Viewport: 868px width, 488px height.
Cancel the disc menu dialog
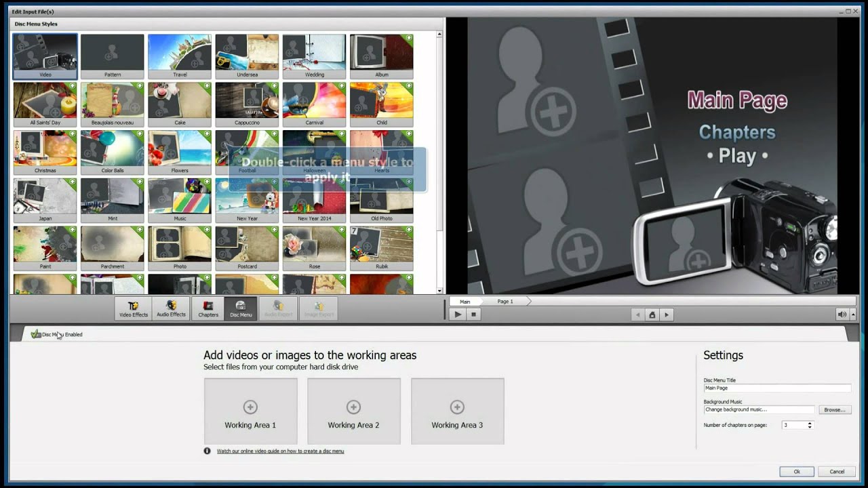click(x=837, y=472)
